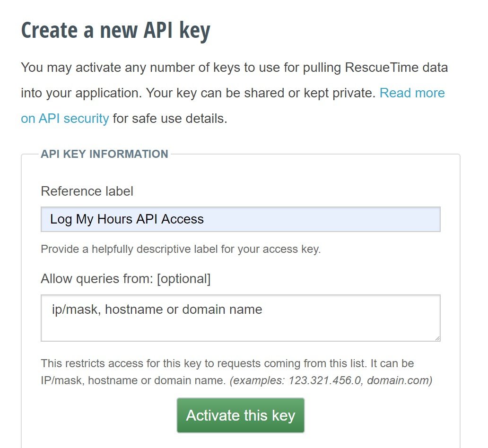488x448 pixels.
Task: Click the Activate this key button
Action: pyautogui.click(x=240, y=415)
